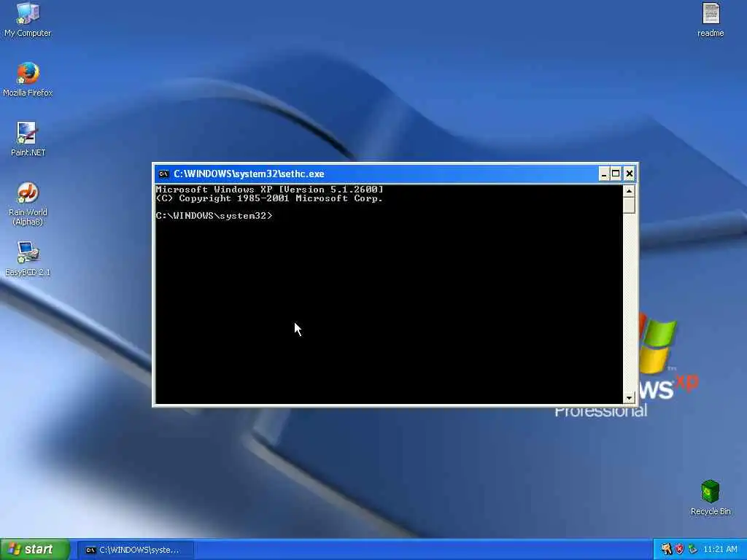
Task: Click the C:\WINDOWS\syste... taskbar button
Action: 135,550
